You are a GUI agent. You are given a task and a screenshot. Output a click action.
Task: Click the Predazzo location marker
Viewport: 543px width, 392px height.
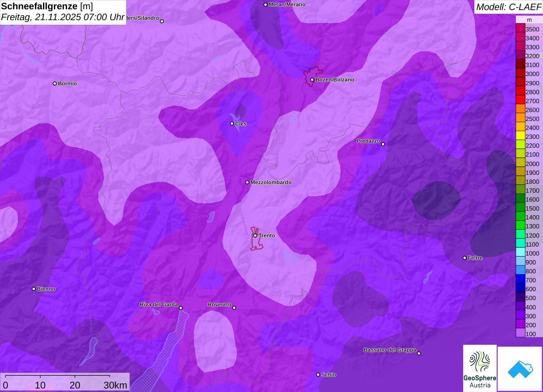(x=383, y=144)
